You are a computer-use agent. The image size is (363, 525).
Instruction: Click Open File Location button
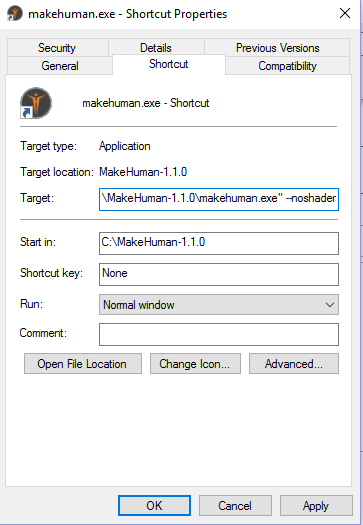click(83, 364)
